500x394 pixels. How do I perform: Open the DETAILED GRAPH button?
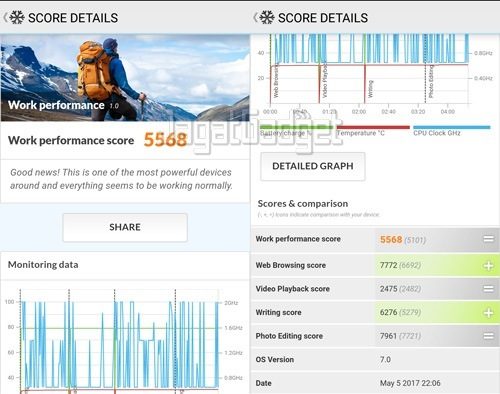(313, 166)
